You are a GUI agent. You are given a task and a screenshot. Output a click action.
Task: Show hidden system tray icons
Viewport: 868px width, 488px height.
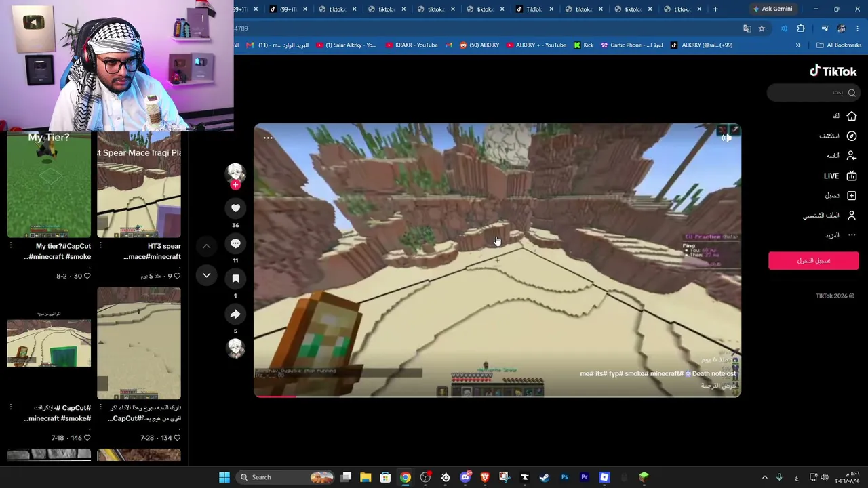764,477
